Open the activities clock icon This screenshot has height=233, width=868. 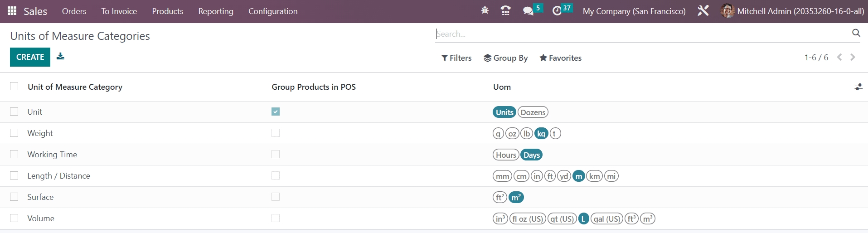coord(557,11)
